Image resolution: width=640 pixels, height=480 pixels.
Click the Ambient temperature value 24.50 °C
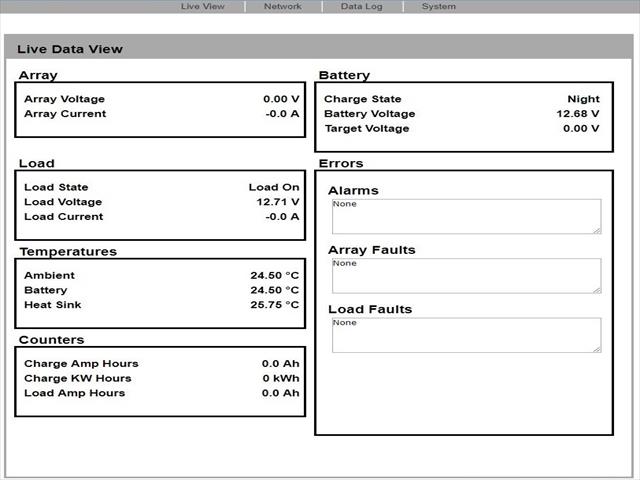tap(275, 276)
